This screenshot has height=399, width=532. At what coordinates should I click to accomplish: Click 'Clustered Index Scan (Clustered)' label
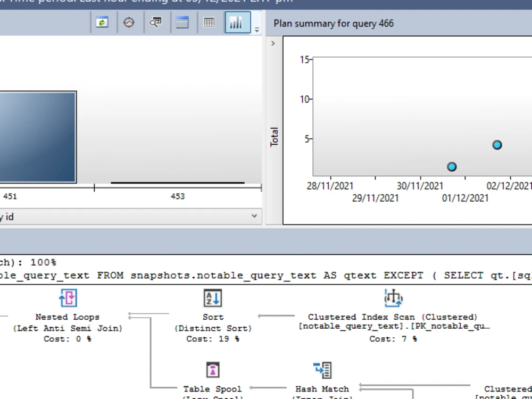[393, 317]
